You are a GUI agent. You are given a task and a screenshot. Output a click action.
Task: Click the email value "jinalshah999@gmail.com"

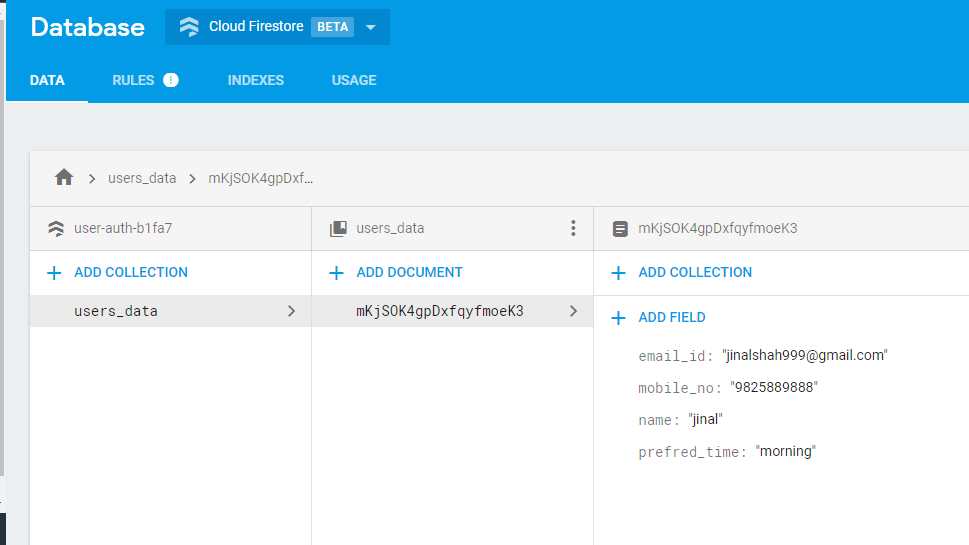(x=805, y=355)
